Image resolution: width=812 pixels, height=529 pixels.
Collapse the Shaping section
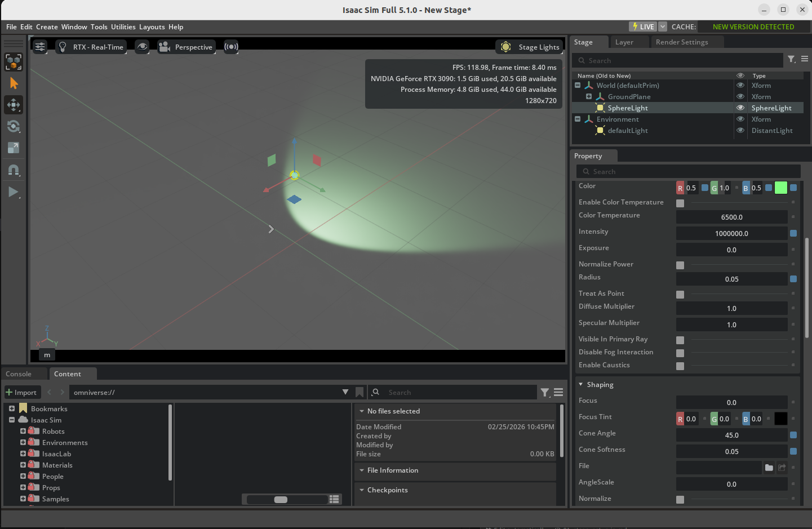point(581,385)
